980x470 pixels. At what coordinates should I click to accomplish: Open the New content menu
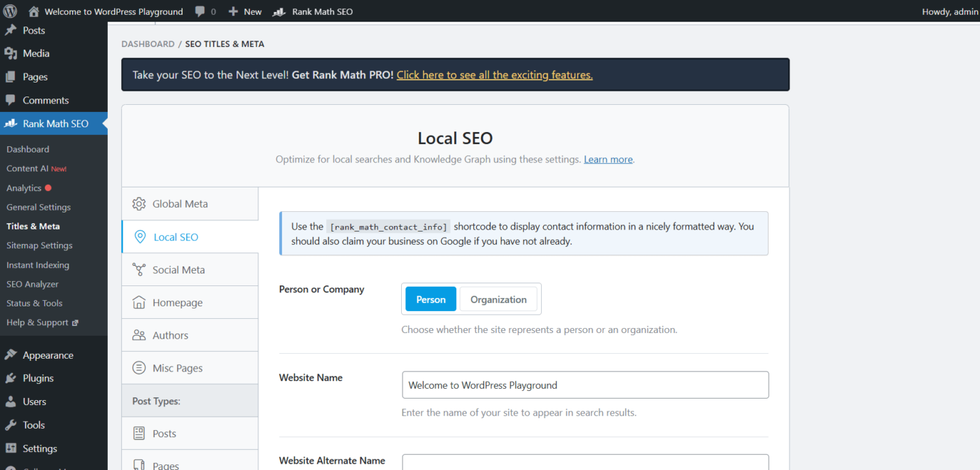[245, 12]
